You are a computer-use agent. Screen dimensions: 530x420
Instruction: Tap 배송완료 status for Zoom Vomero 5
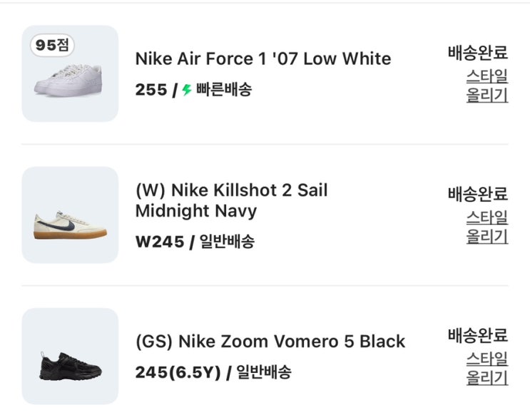point(478,334)
